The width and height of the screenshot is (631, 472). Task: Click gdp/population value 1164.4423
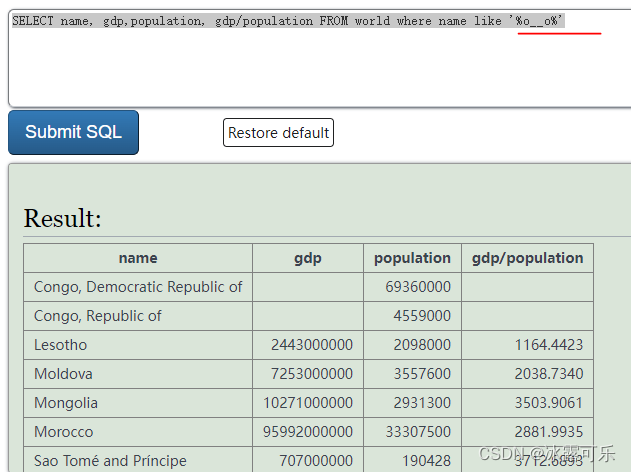pos(549,345)
